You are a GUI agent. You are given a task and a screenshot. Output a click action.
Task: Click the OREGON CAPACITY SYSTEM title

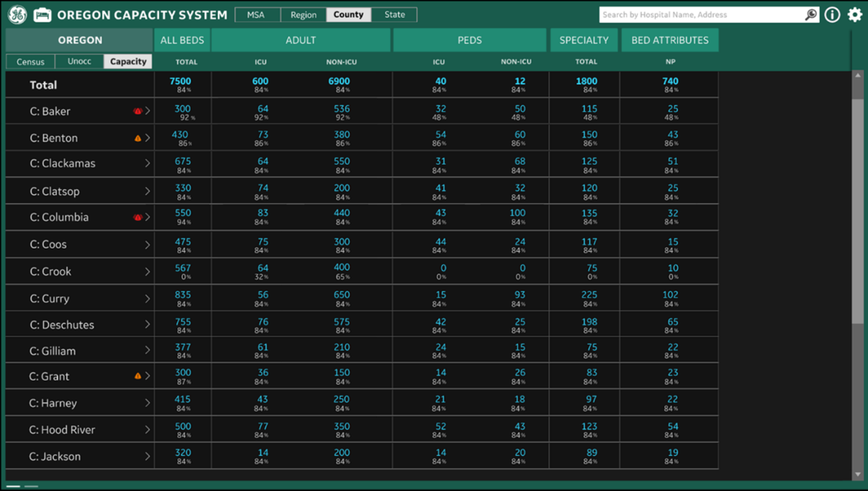pyautogui.click(x=142, y=15)
